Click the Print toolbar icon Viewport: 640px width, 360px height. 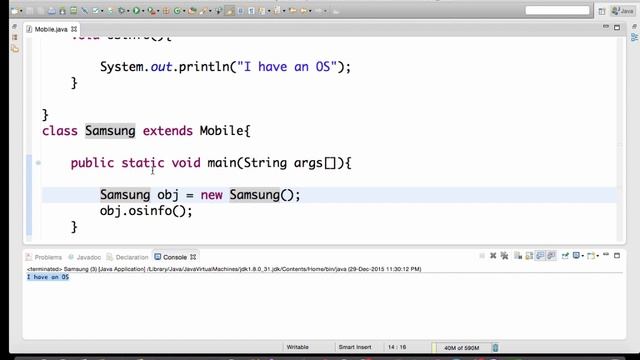[x=52, y=11]
